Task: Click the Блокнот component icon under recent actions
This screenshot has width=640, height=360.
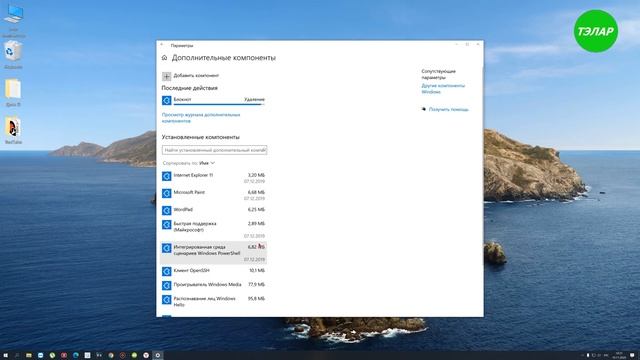Action: (x=167, y=100)
